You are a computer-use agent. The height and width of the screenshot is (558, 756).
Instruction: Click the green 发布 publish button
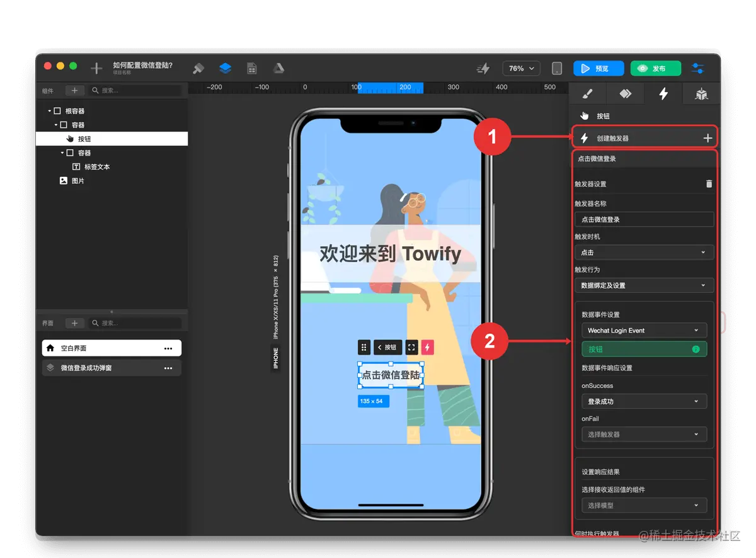point(656,68)
